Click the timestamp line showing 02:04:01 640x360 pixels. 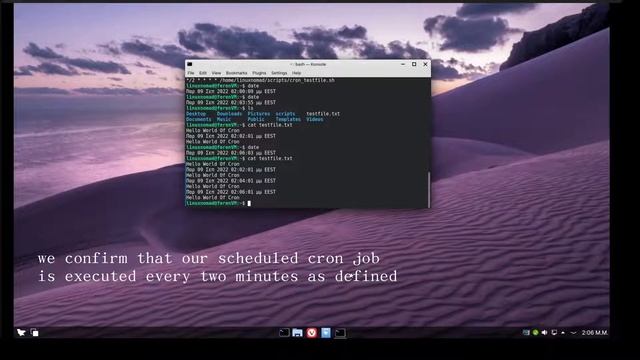coord(231,180)
